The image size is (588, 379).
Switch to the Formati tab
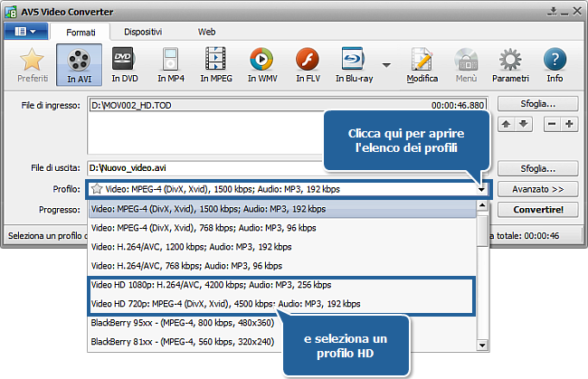[81, 33]
